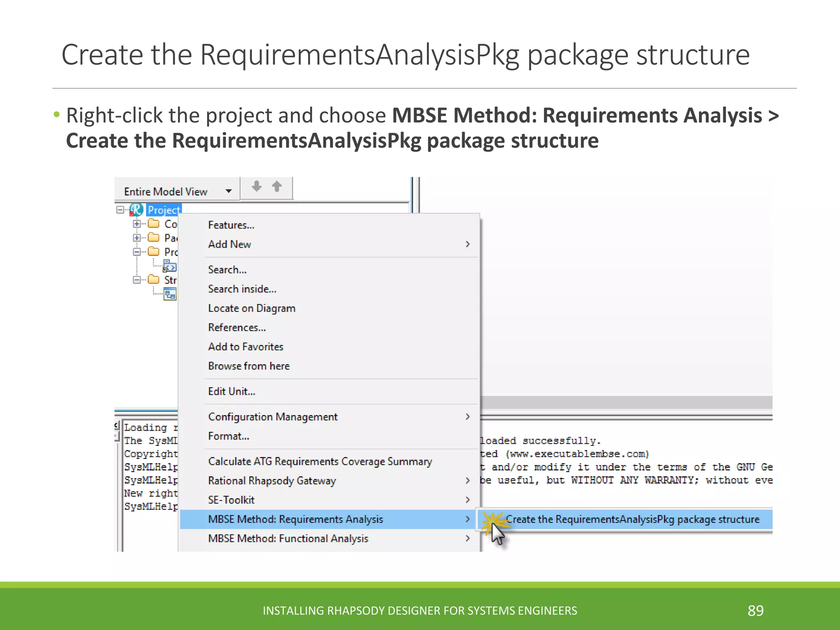Image resolution: width=840 pixels, height=630 pixels.
Task: Click the folder icon next to Pa
Action: point(154,237)
